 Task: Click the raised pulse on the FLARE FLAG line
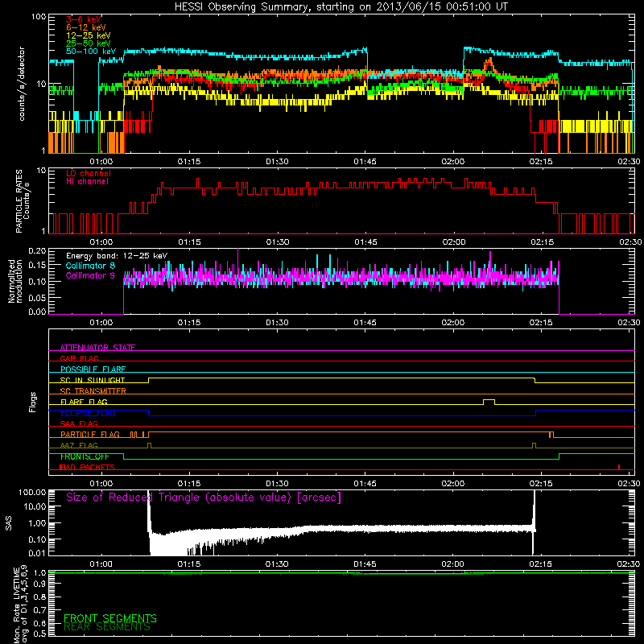coord(489,402)
